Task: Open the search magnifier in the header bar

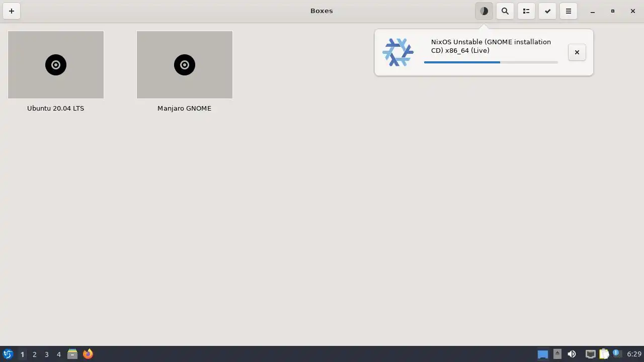Action: [x=505, y=11]
